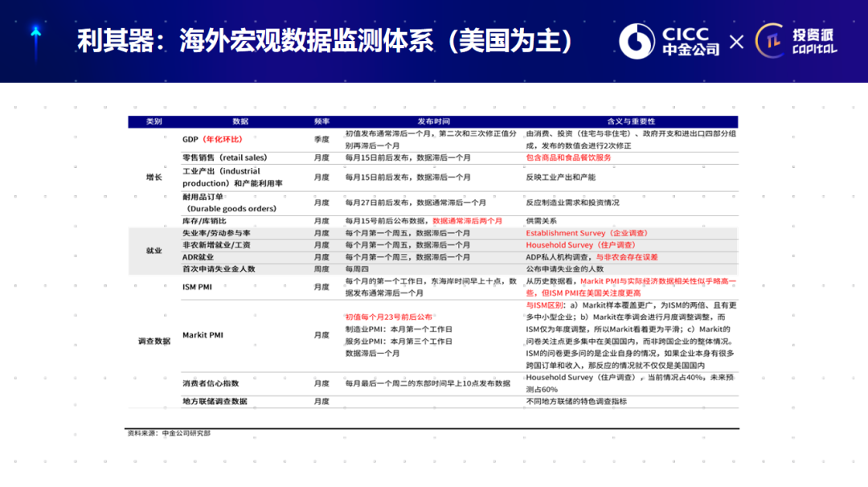The width and height of the screenshot is (868, 487).
Task: Click the 频率 column header
Action: point(321,121)
